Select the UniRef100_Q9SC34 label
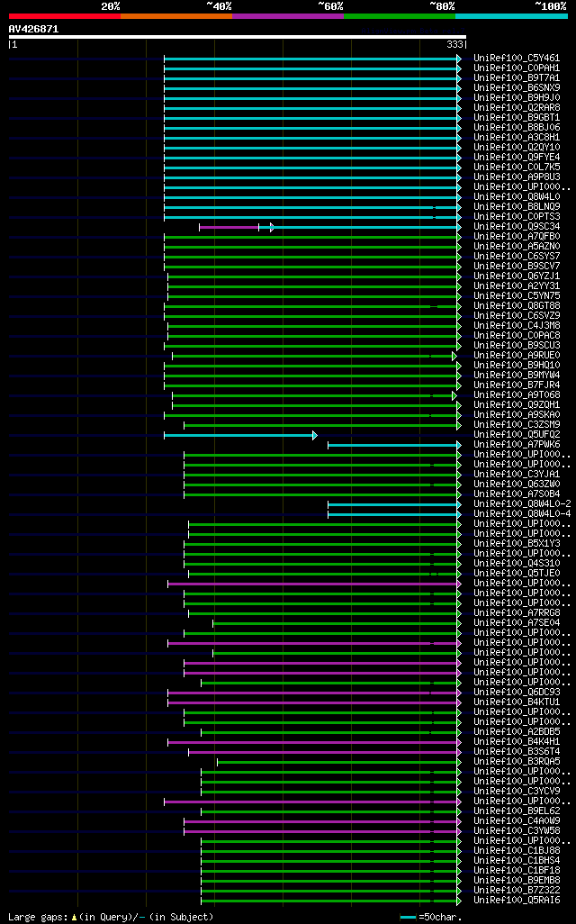Screen dimensions: 576x924 coord(517,227)
